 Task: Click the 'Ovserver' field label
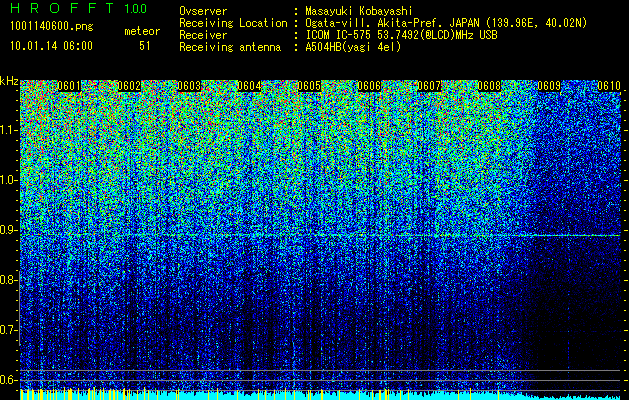tap(203, 11)
